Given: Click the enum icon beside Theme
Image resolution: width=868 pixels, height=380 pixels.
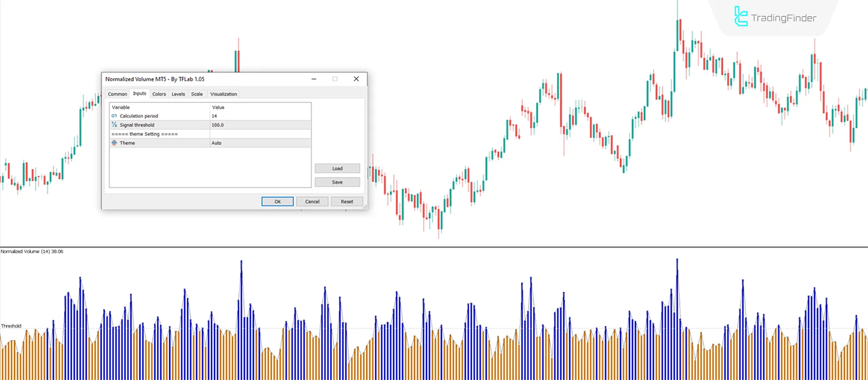Looking at the screenshot, I should (114, 143).
